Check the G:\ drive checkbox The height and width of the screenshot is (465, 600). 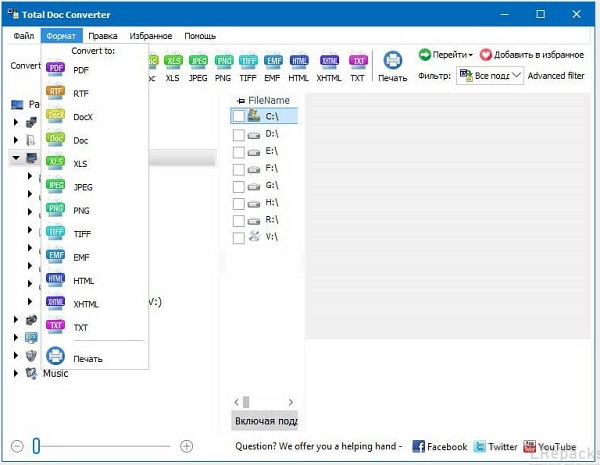click(x=239, y=186)
